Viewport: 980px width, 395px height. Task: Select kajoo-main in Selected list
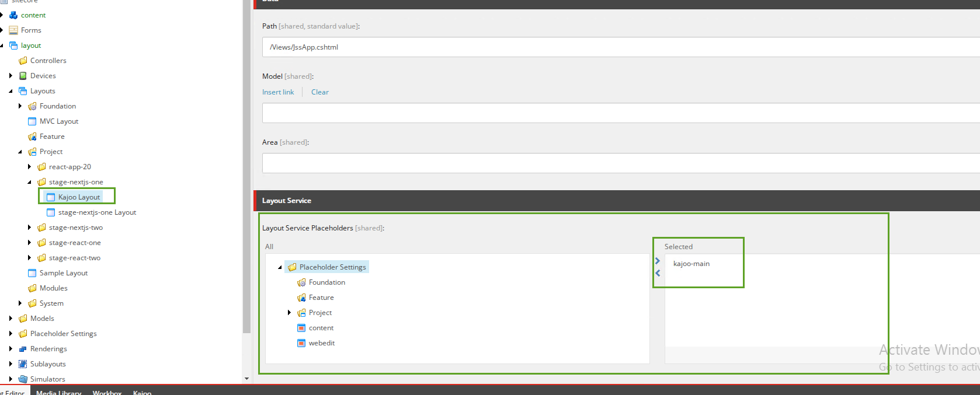click(691, 264)
